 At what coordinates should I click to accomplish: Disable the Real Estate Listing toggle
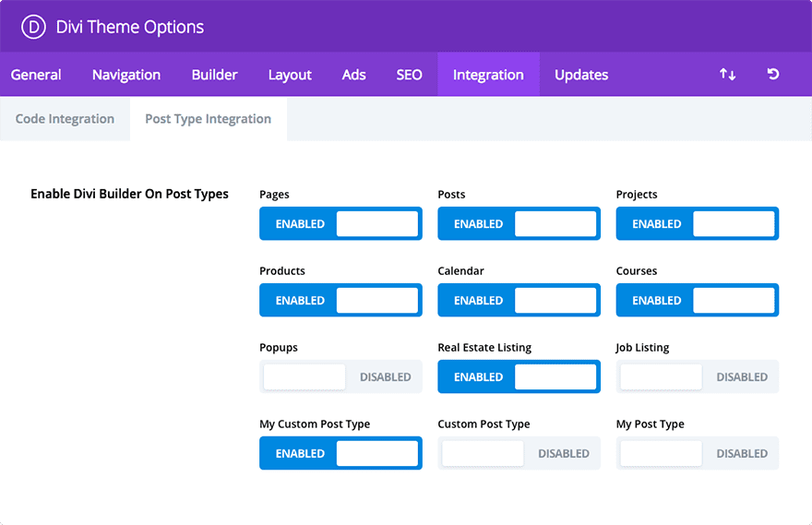[519, 376]
